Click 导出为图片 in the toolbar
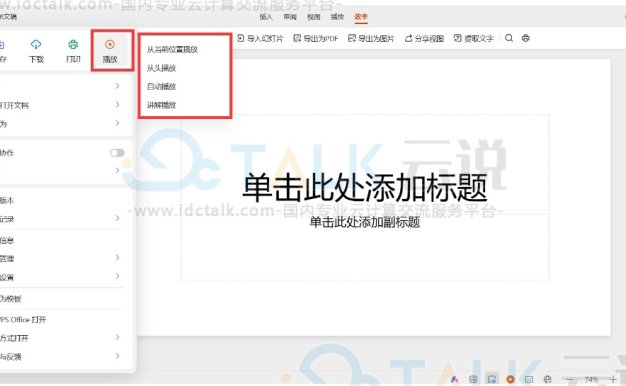626x386 pixels. 371,38
